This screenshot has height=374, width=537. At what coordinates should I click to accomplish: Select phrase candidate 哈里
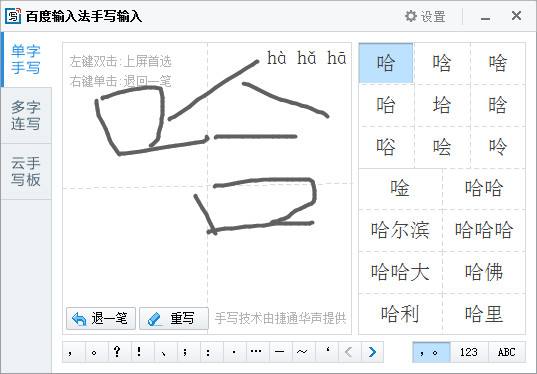coord(484,314)
